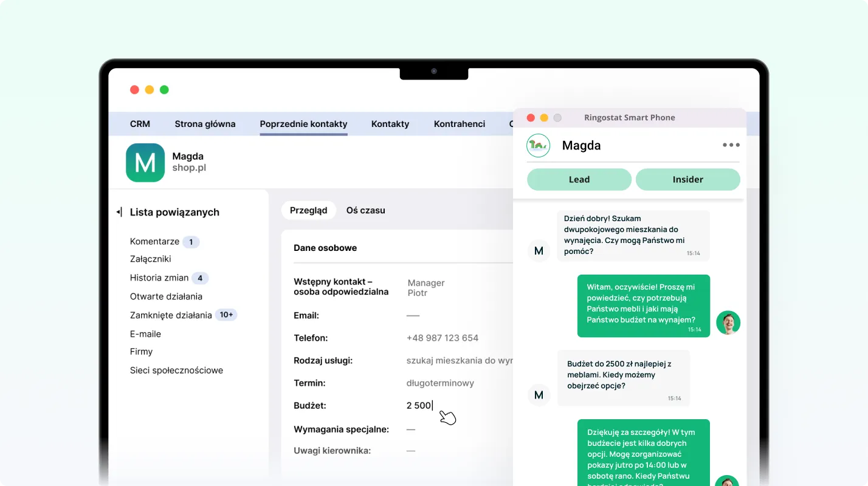The image size is (868, 486).
Task: Click the yellow minimize dot in Smart Phone
Action: [544, 118]
